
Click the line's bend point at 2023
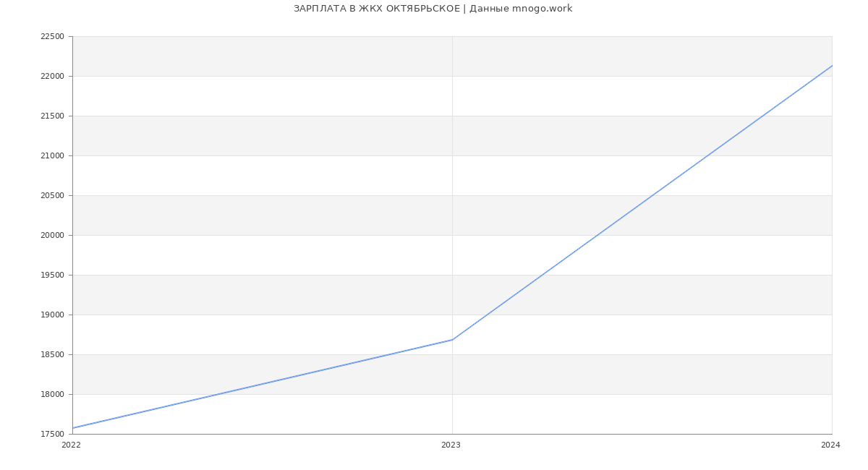click(x=452, y=340)
